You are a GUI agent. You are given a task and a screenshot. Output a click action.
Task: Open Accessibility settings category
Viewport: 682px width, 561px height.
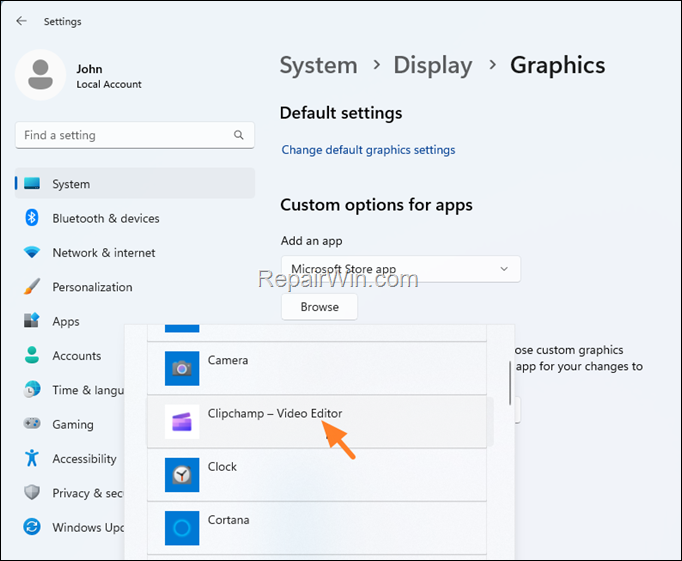coord(70,458)
